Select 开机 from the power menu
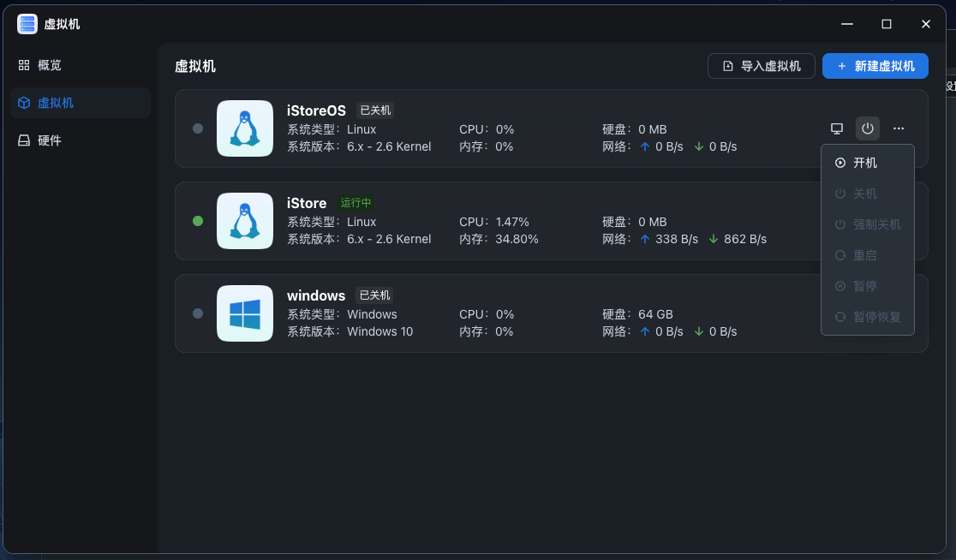956x560 pixels. (x=867, y=163)
